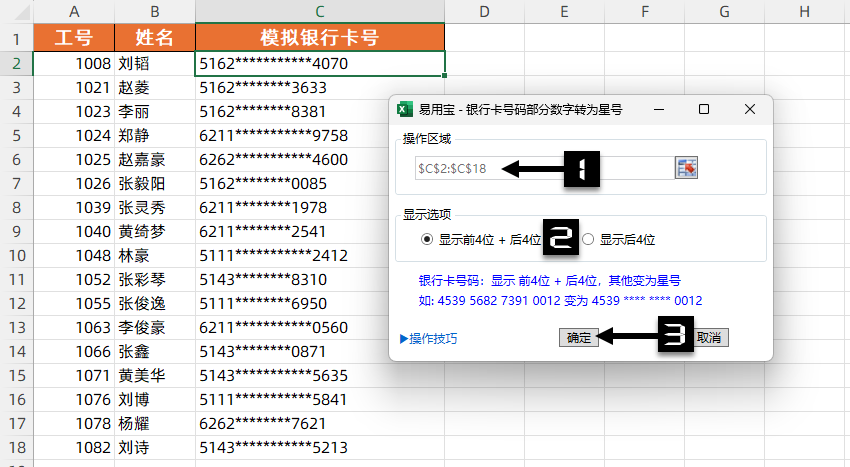The image size is (850, 467).
Task: Click cell with 5143********8310
Action: pos(293,279)
